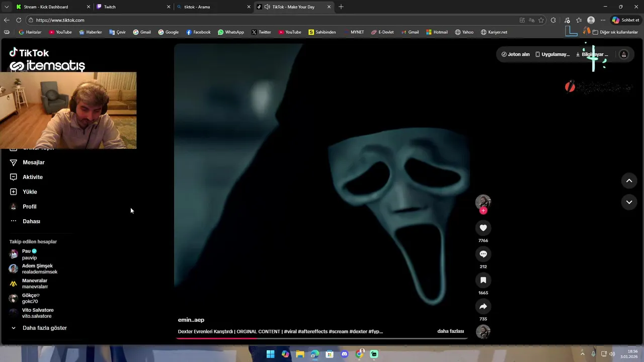
Task: Open followed account Manevralar
Action: [29, 284]
